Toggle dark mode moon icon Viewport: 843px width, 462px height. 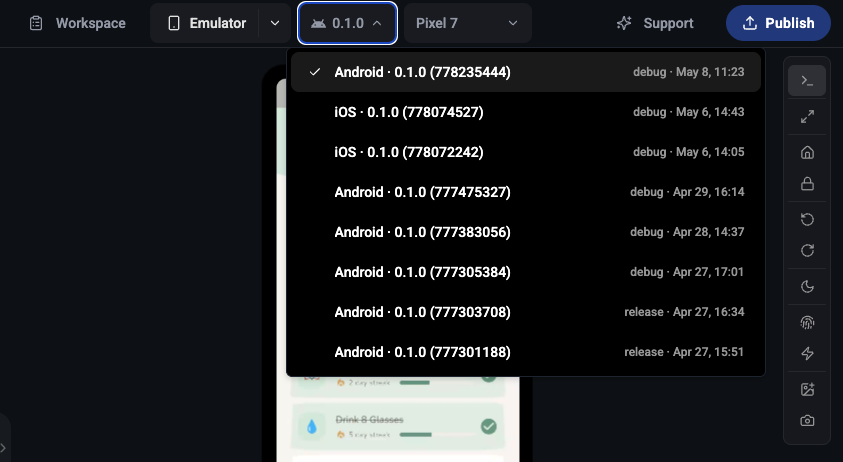click(807, 287)
